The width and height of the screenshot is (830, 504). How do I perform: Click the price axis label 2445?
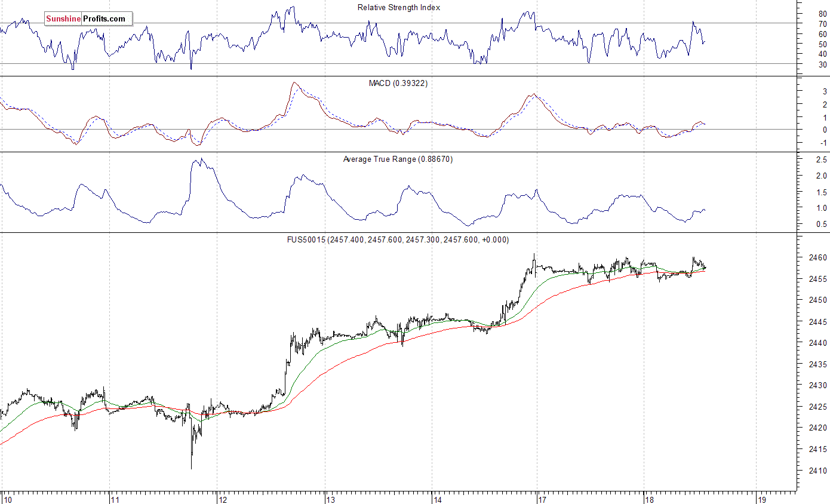(819, 321)
